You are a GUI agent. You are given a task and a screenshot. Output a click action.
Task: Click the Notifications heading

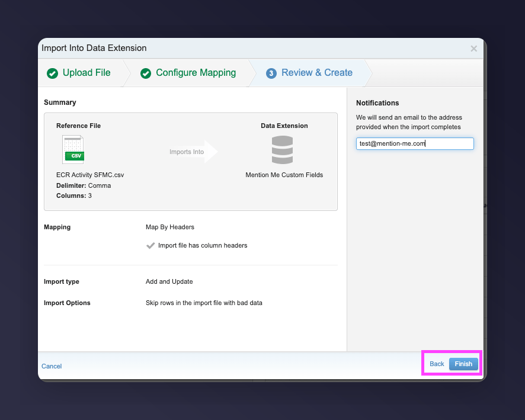pyautogui.click(x=377, y=103)
